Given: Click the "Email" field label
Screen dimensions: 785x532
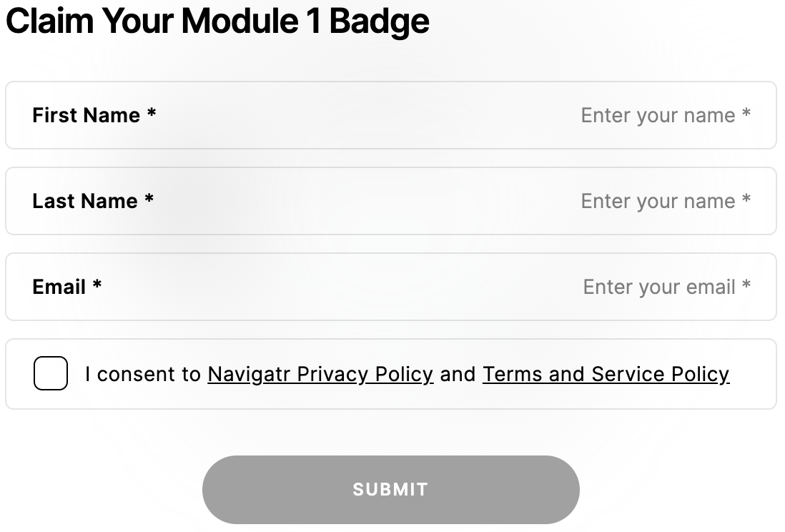Looking at the screenshot, I should pos(59,287).
